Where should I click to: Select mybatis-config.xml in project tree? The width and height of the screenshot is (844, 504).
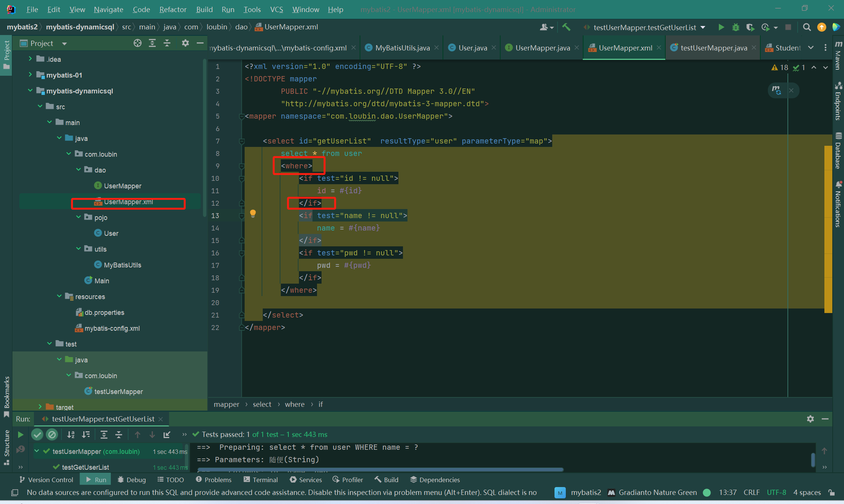[112, 328]
